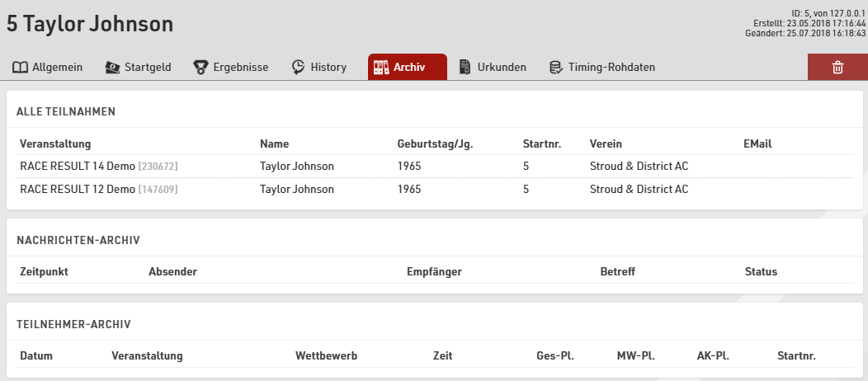
Task: Open the Ergebnisse tab
Action: [240, 68]
